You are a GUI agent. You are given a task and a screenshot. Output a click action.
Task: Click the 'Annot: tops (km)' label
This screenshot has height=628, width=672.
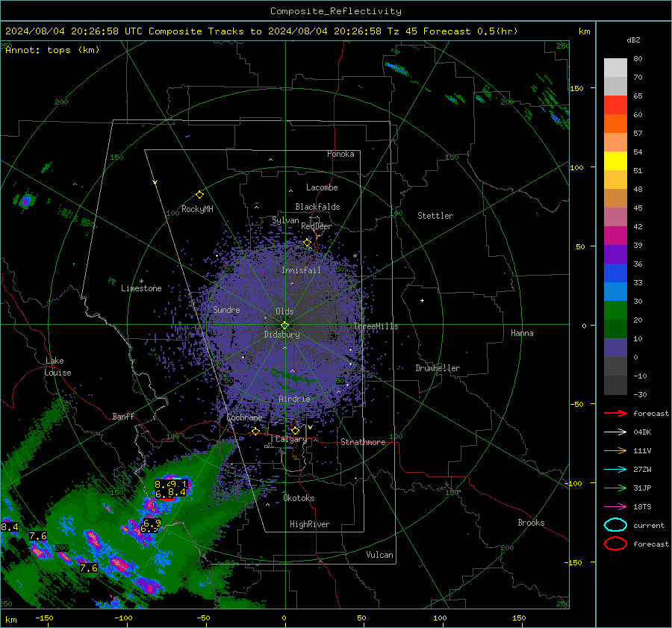click(52, 50)
